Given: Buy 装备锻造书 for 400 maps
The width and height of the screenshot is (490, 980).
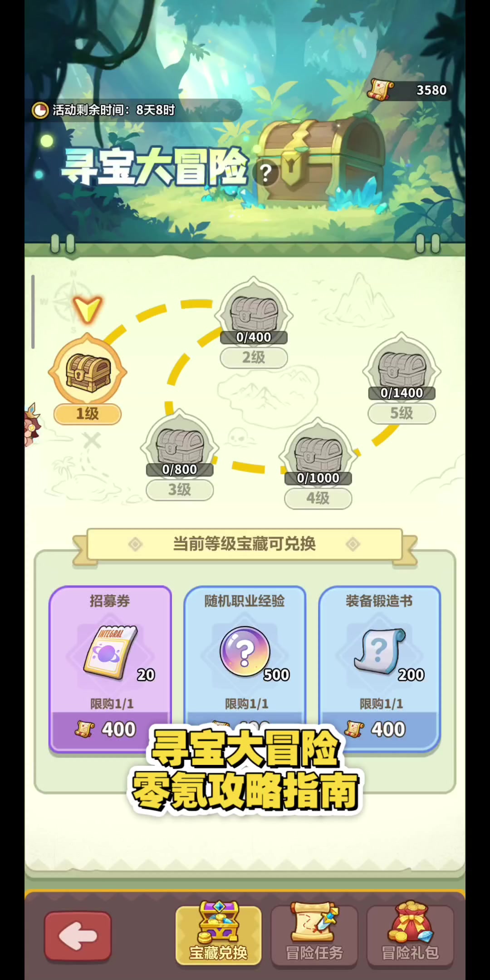Looking at the screenshot, I should tap(379, 729).
